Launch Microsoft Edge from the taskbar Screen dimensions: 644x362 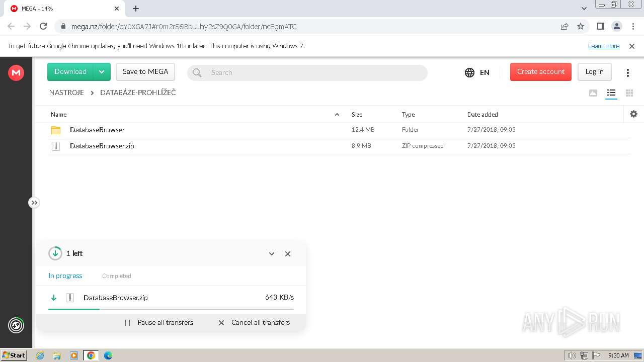(x=108, y=355)
